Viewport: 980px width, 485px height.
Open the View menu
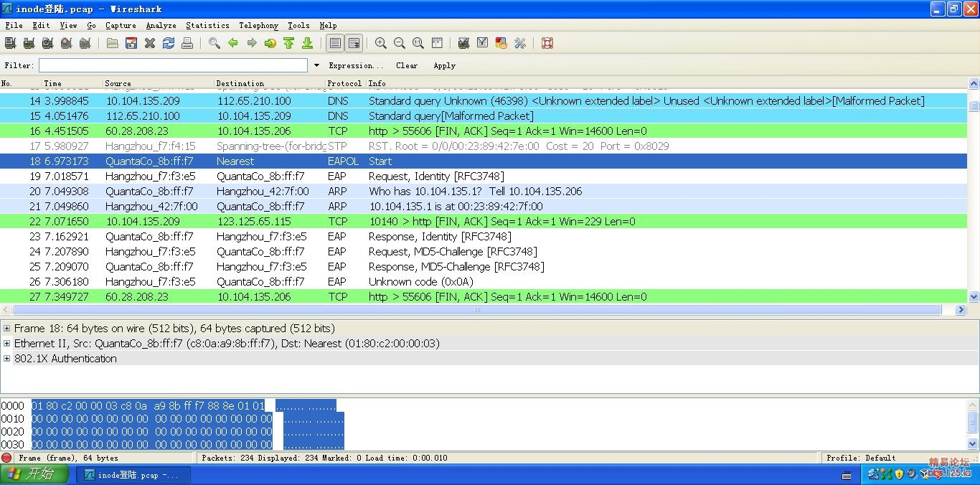click(x=69, y=25)
